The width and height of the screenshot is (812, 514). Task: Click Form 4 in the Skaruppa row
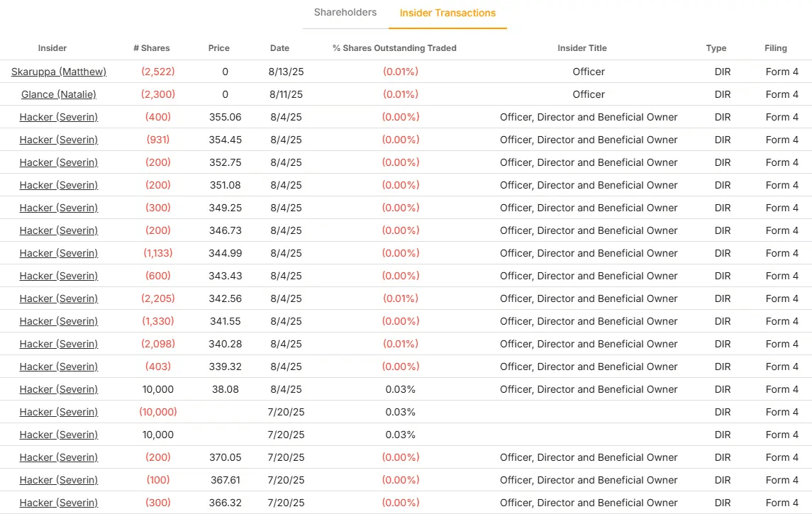782,72
